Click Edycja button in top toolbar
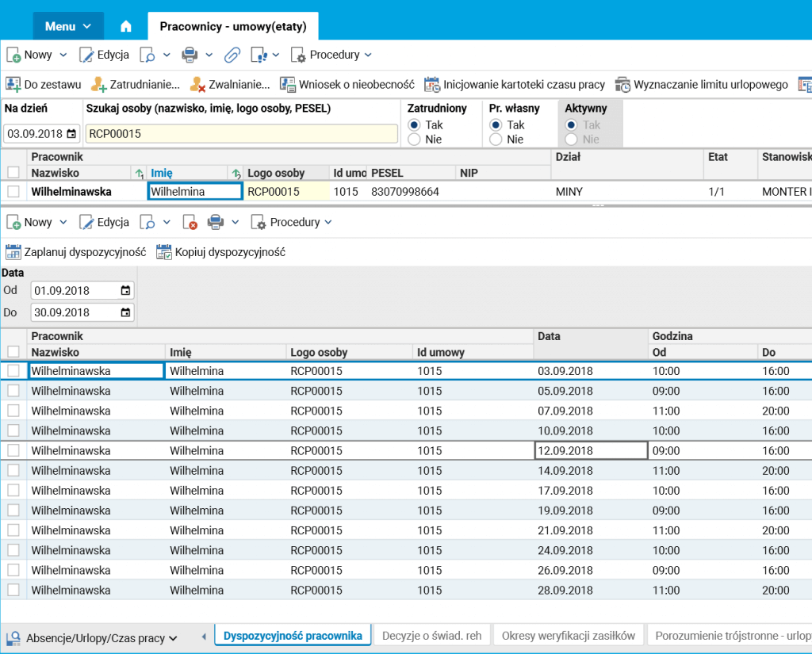The width and height of the screenshot is (812, 654). 104,55
